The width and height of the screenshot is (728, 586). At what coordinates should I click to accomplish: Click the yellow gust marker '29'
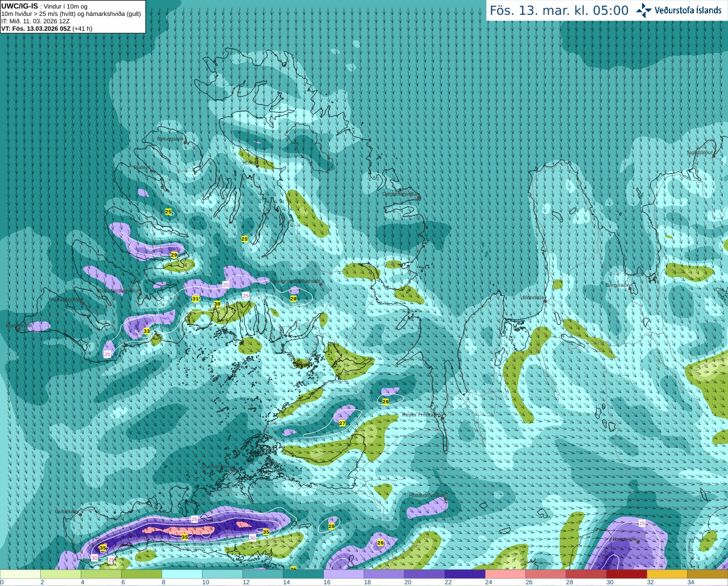[174, 255]
